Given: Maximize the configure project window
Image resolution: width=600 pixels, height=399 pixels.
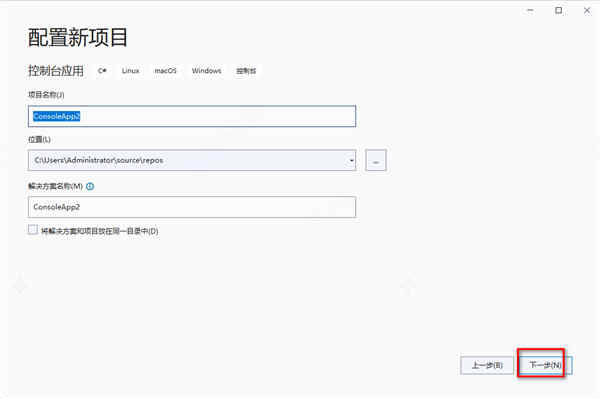Looking at the screenshot, I should coord(558,10).
